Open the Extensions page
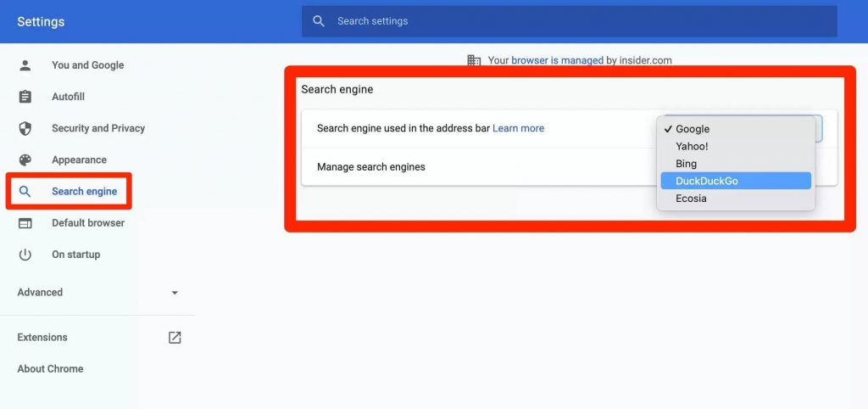Screen dimensions: 868x409 pos(42,338)
